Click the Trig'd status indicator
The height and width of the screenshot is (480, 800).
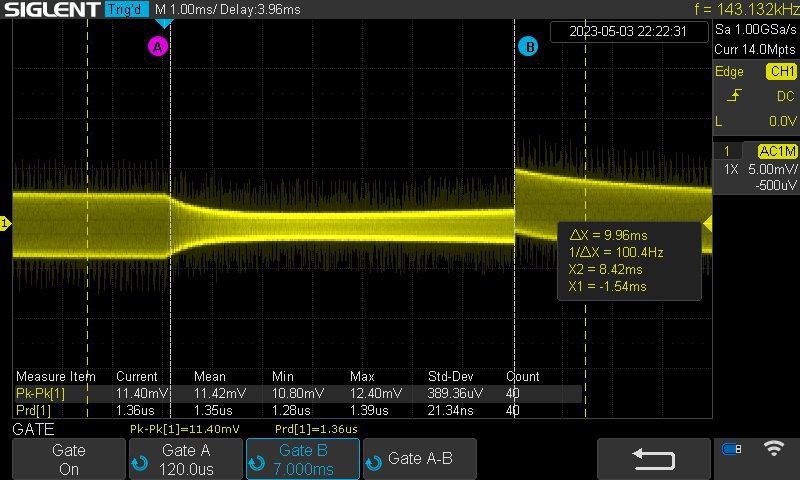(x=127, y=9)
